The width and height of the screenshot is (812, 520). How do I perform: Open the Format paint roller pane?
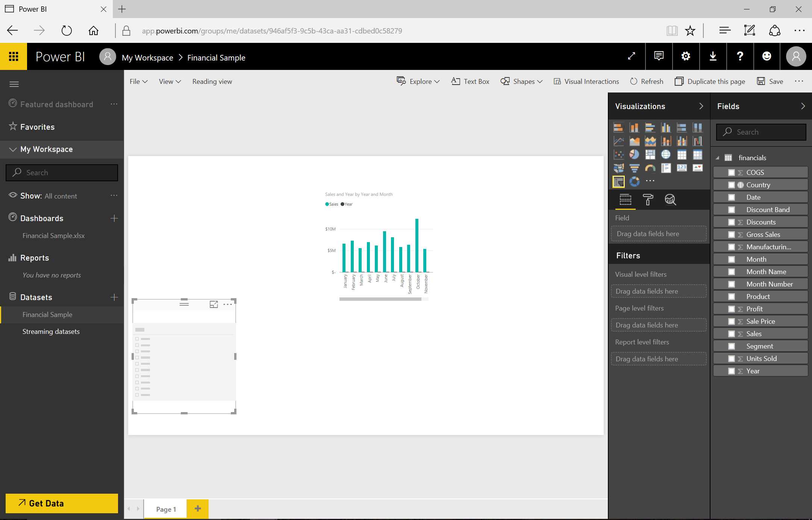(x=648, y=200)
